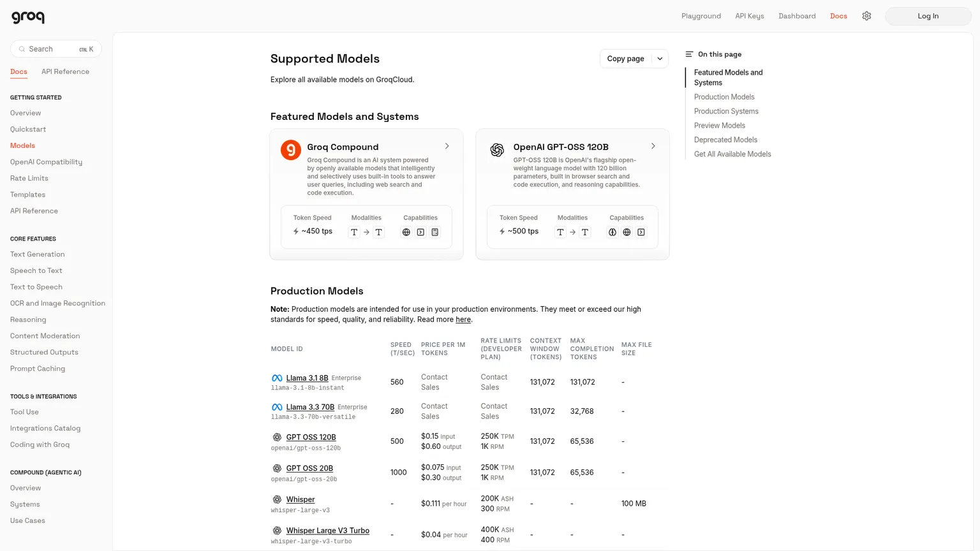The image size is (980, 551).
Task: Click the Groq logo
Action: tap(28, 17)
